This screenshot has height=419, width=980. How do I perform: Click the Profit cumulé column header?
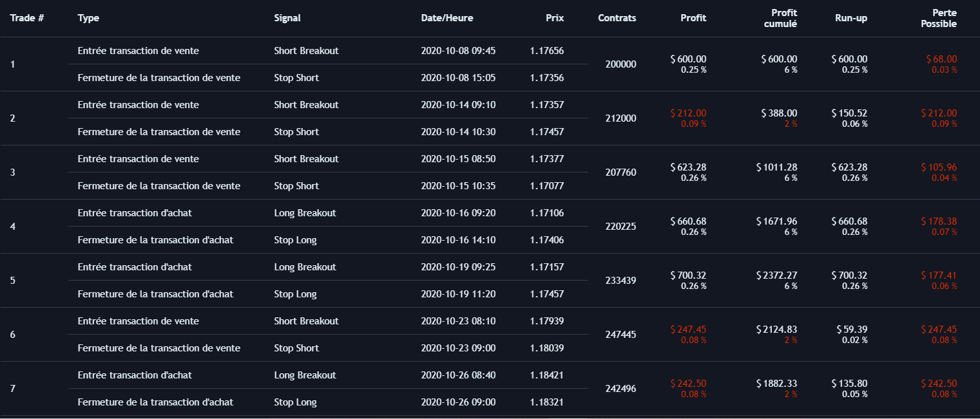784,18
